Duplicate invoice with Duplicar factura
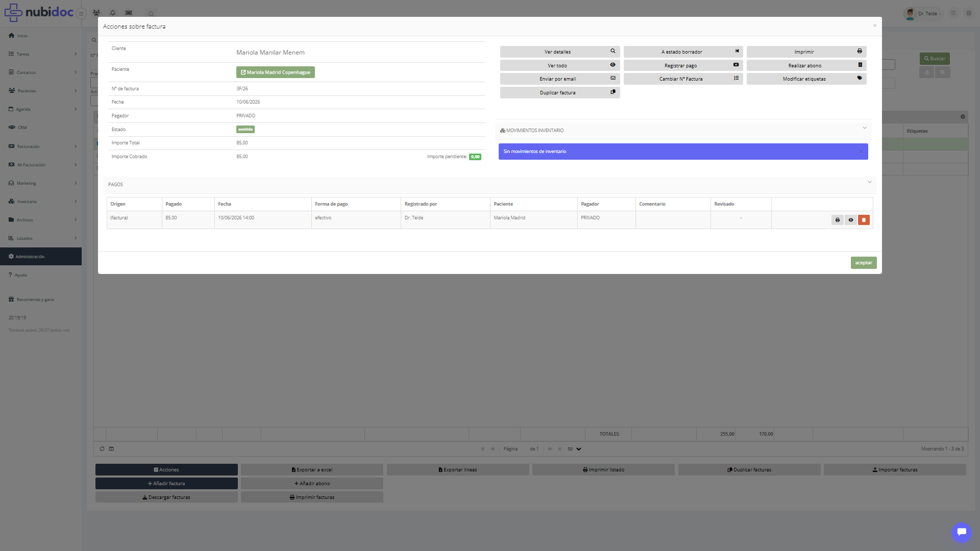 click(559, 92)
